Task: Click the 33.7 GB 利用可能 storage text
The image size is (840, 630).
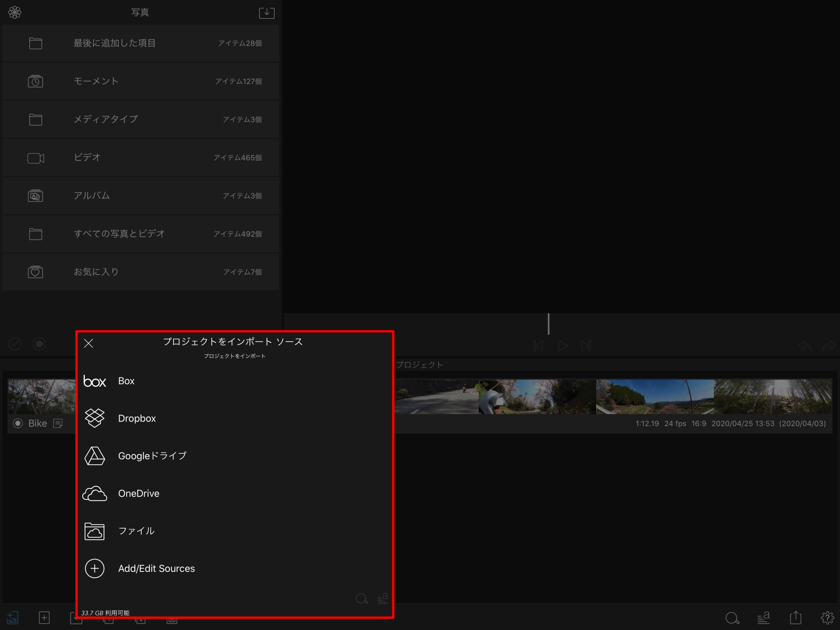Action: 105,613
